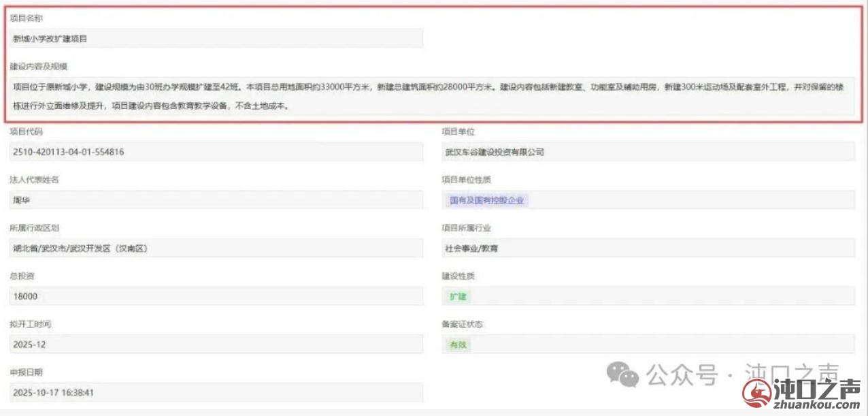Click the 项目单位性质 label

point(466,180)
